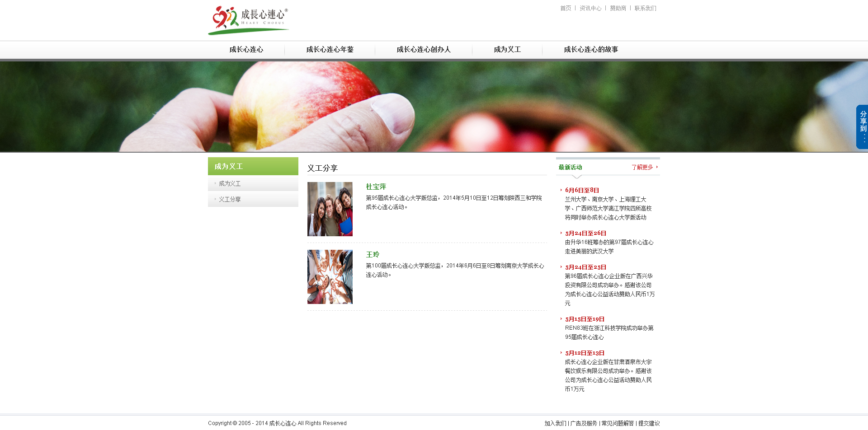Click 联系我们 in the header
This screenshot has width=868, height=430.
[645, 8]
